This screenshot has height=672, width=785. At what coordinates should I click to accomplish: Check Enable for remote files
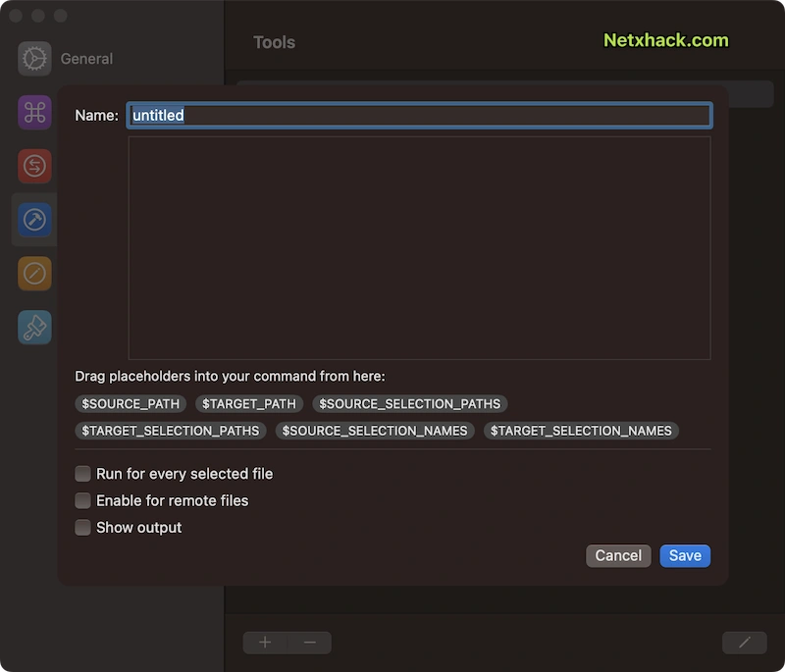[x=82, y=500]
